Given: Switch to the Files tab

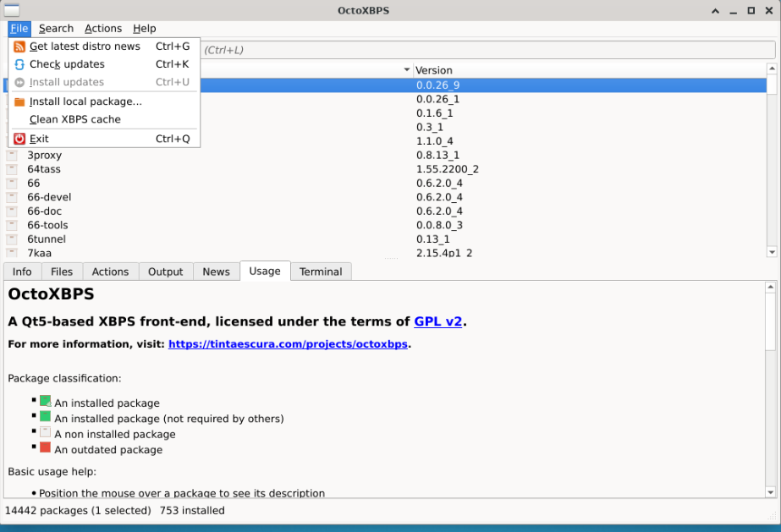Looking at the screenshot, I should tap(62, 271).
